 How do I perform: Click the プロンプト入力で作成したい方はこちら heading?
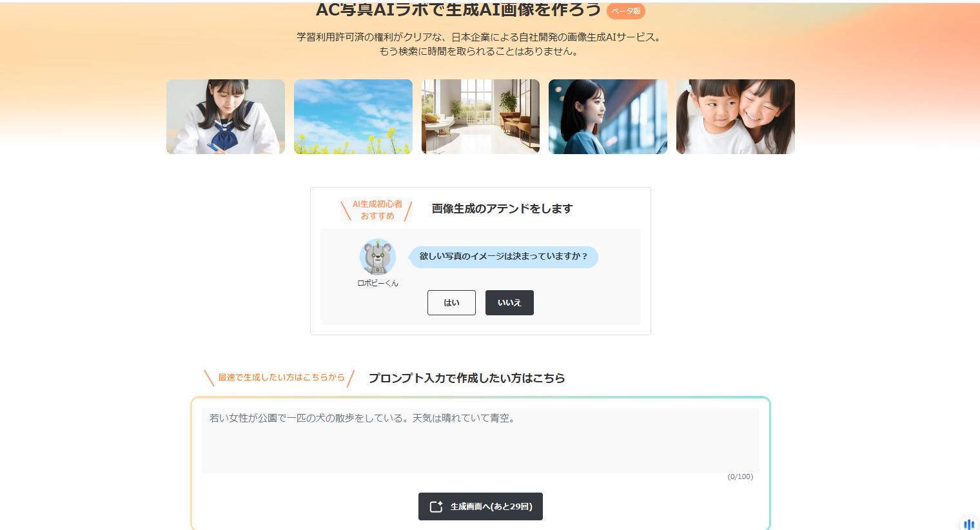click(467, 378)
